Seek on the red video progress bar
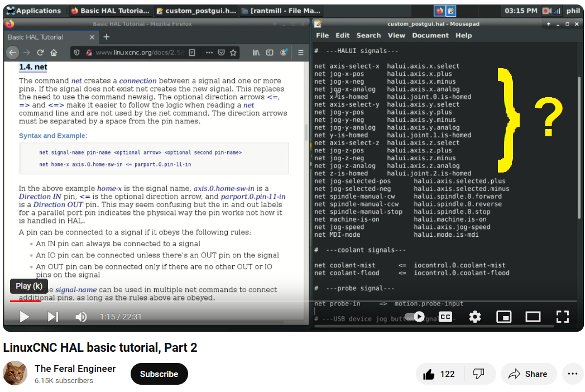Viewport: 585px width, 392px height. [x=25, y=301]
